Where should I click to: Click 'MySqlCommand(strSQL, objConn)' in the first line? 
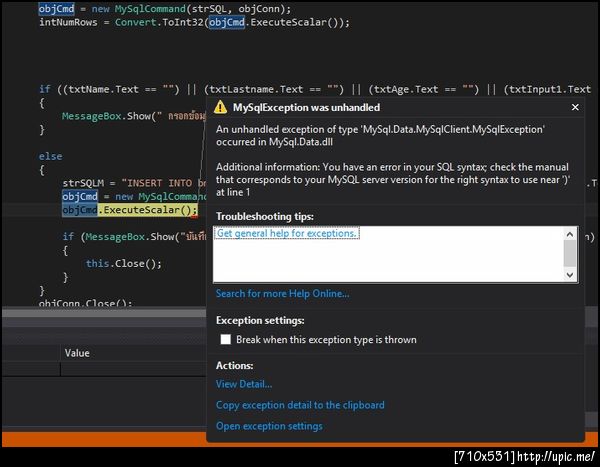click(x=200, y=8)
